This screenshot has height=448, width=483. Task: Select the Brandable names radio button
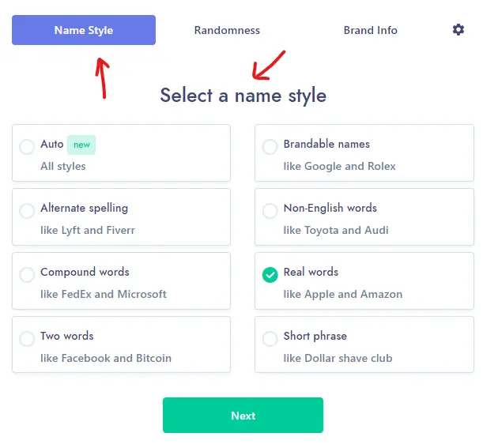270,147
